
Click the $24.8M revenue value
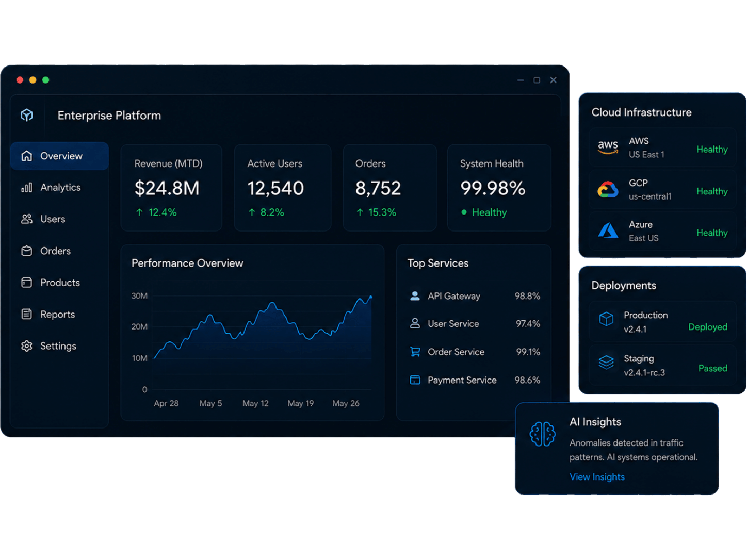coord(167,188)
